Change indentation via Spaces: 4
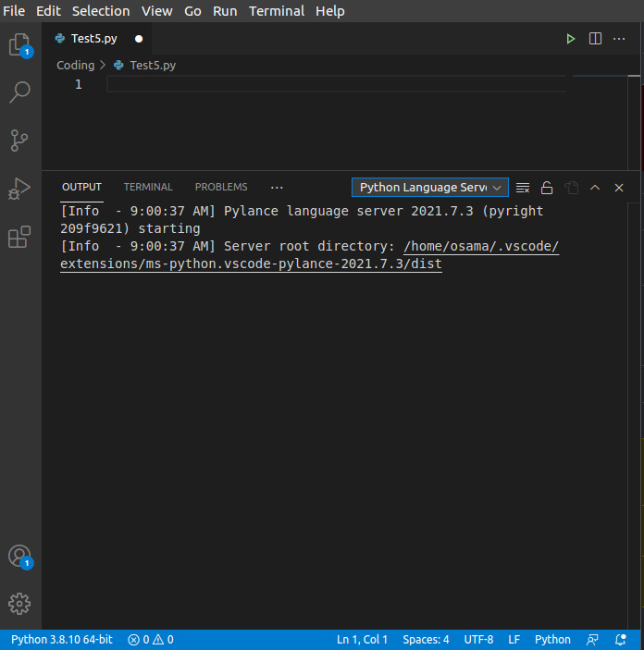This screenshot has width=644, height=650. 426,640
